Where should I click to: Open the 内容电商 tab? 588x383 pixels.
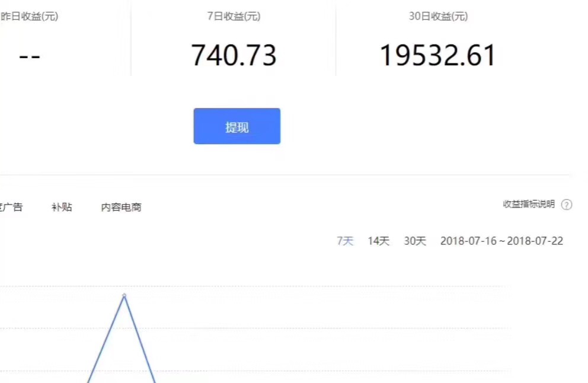[x=121, y=207]
